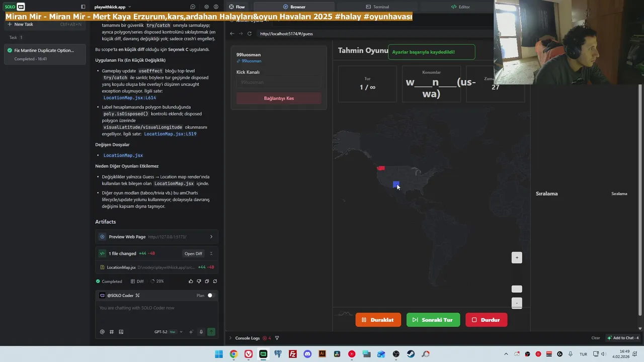The height and width of the screenshot is (362, 644).
Task: Regenerate response with the retry icon
Action: (x=215, y=282)
